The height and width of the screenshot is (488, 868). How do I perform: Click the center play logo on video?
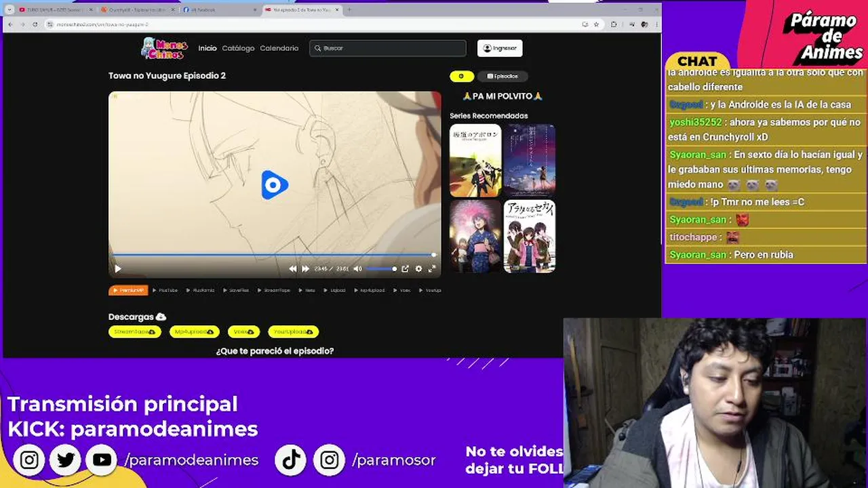275,185
